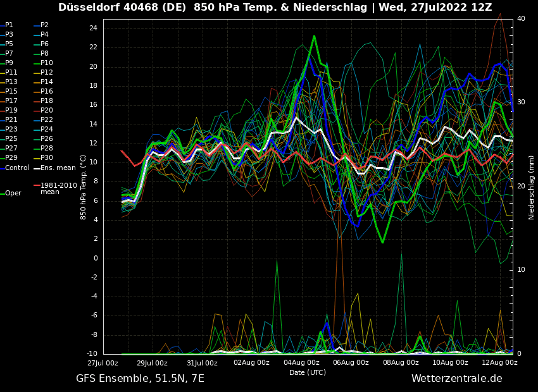
Task: Select the 12Aug 00z date tick label
Action: point(500,363)
